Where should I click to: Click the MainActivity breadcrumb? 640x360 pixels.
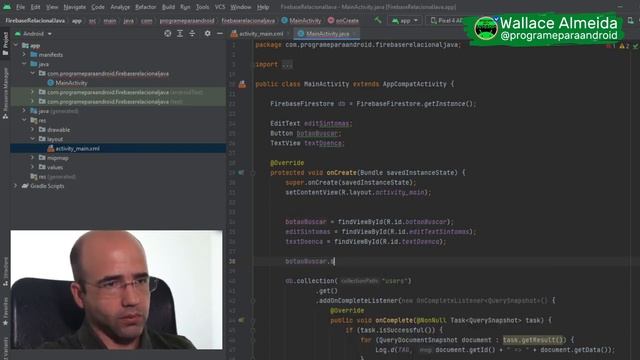click(x=301, y=20)
